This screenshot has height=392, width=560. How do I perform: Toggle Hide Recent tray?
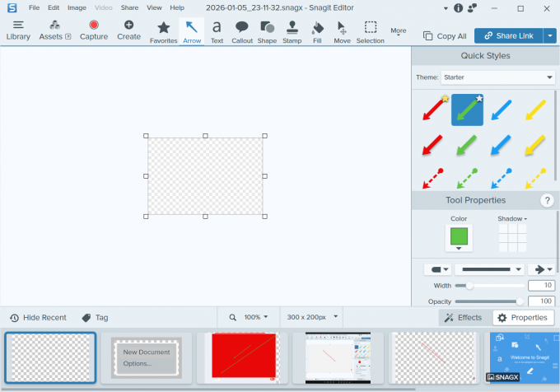pos(38,318)
